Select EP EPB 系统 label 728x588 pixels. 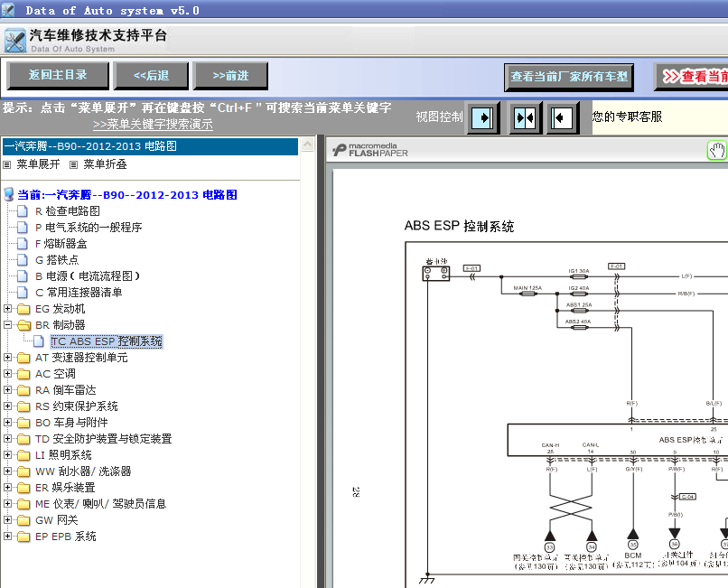coord(65,537)
